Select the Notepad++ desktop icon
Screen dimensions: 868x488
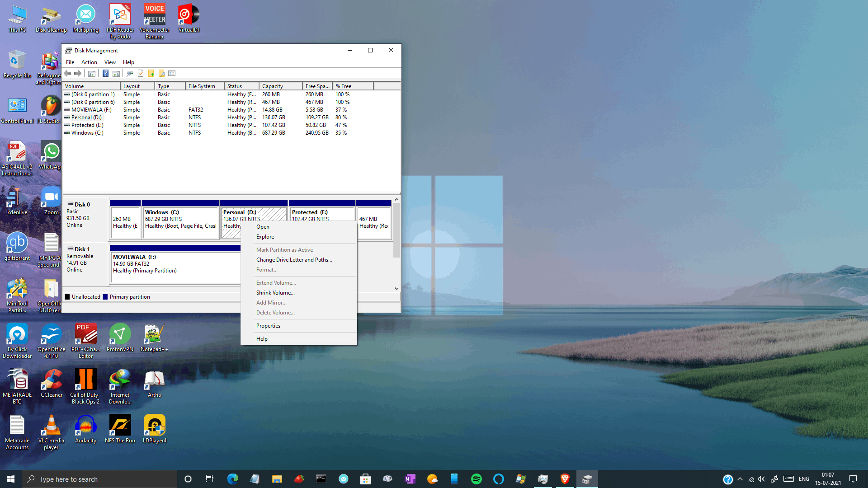pos(154,338)
